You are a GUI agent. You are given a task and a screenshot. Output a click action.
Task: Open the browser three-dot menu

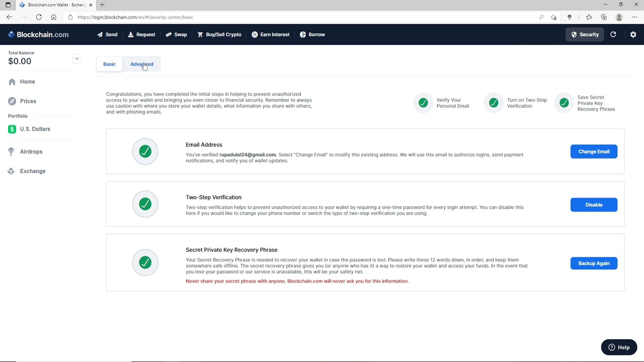634,17
